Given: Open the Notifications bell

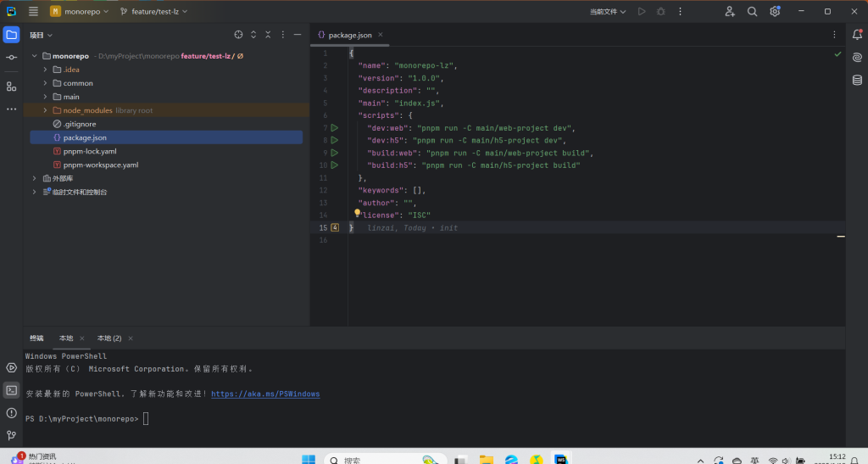Looking at the screenshot, I should (x=857, y=34).
